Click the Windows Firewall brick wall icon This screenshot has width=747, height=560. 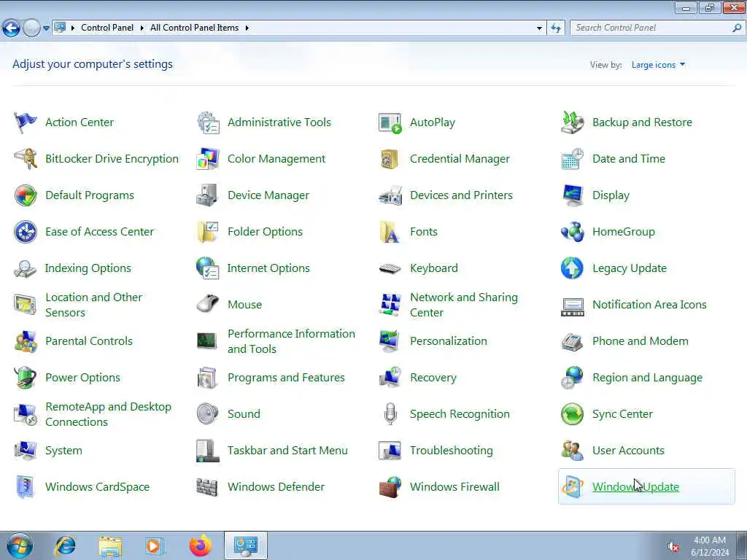click(x=390, y=486)
